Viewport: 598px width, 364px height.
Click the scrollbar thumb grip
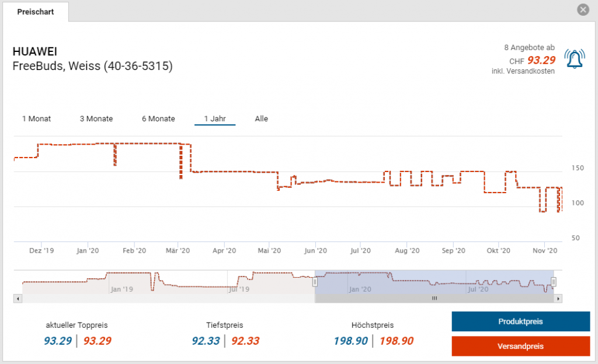[434, 299]
